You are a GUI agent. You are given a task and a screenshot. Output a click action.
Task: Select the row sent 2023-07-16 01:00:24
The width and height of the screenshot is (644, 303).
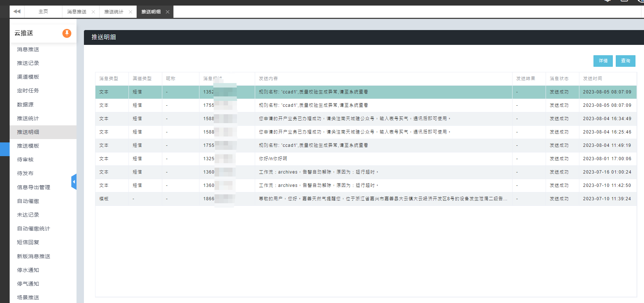[x=366, y=172]
